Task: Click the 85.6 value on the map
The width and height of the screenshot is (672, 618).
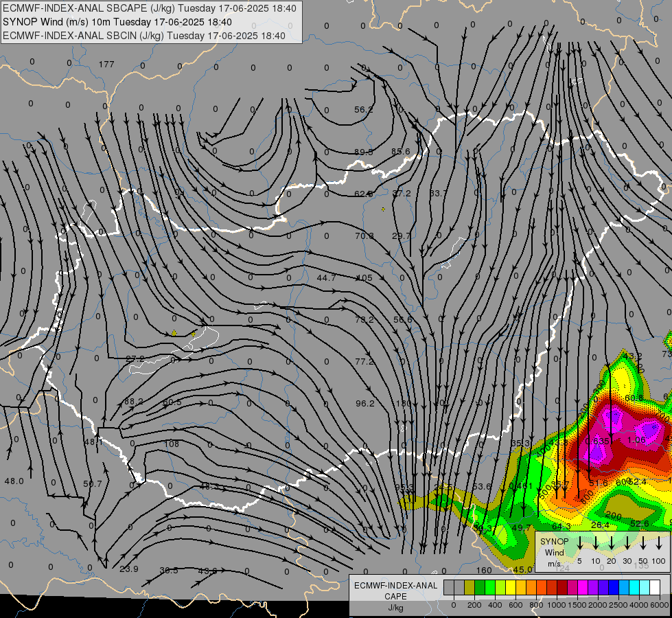Action: pyautogui.click(x=401, y=151)
